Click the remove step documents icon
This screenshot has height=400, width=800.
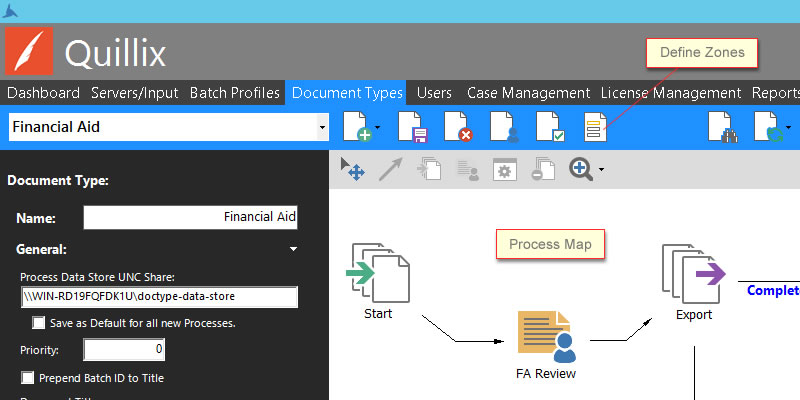(x=543, y=169)
